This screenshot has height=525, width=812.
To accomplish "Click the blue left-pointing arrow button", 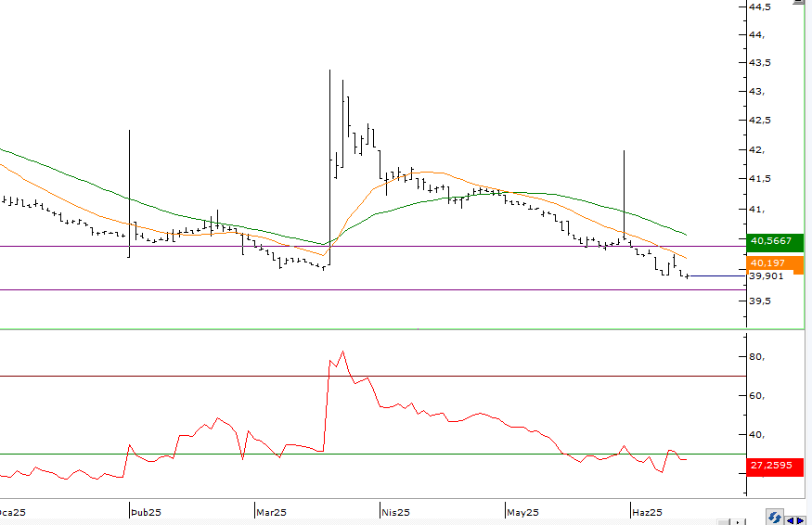I will [x=791, y=520].
